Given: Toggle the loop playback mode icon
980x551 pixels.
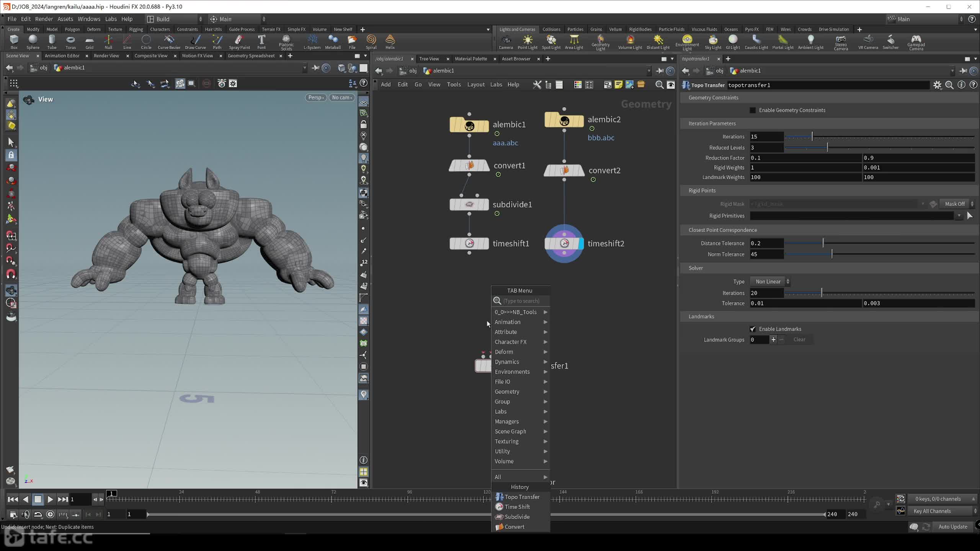Looking at the screenshot, I should [38, 514].
